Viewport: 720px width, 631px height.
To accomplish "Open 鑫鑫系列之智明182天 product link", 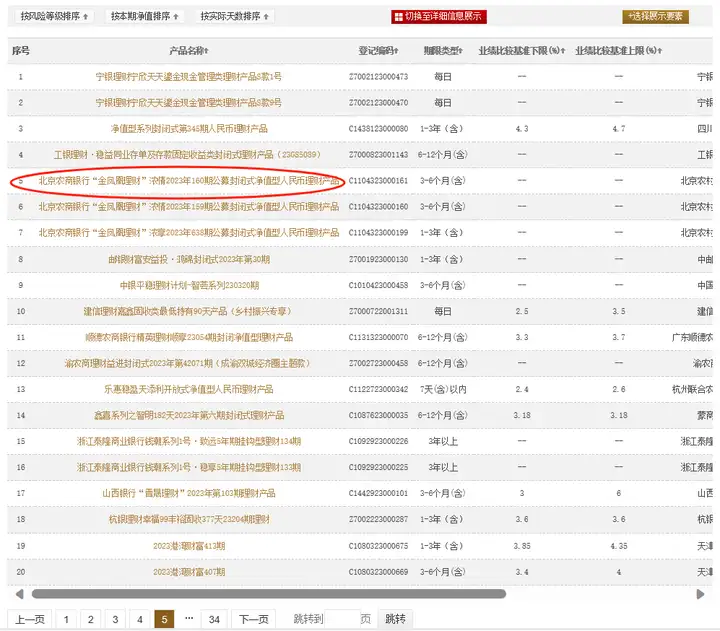I will [189, 416].
